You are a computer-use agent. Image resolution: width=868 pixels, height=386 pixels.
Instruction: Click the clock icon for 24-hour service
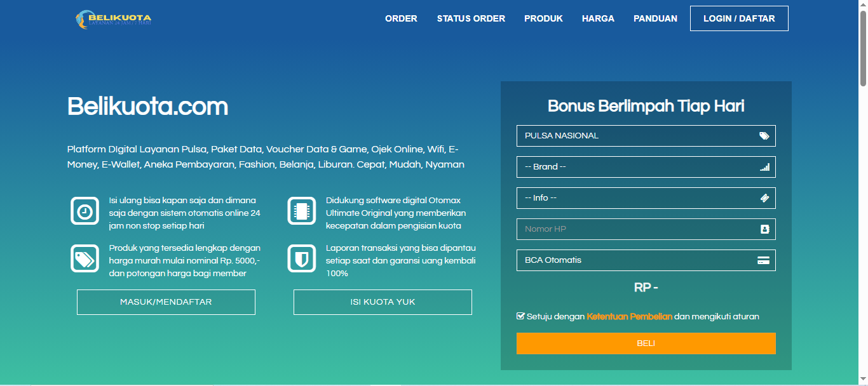(x=85, y=211)
